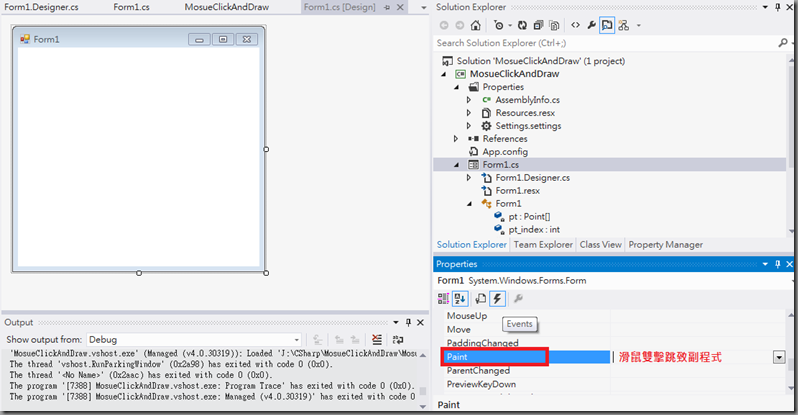Click Find Message in Code icon in Output

[x=317, y=340]
